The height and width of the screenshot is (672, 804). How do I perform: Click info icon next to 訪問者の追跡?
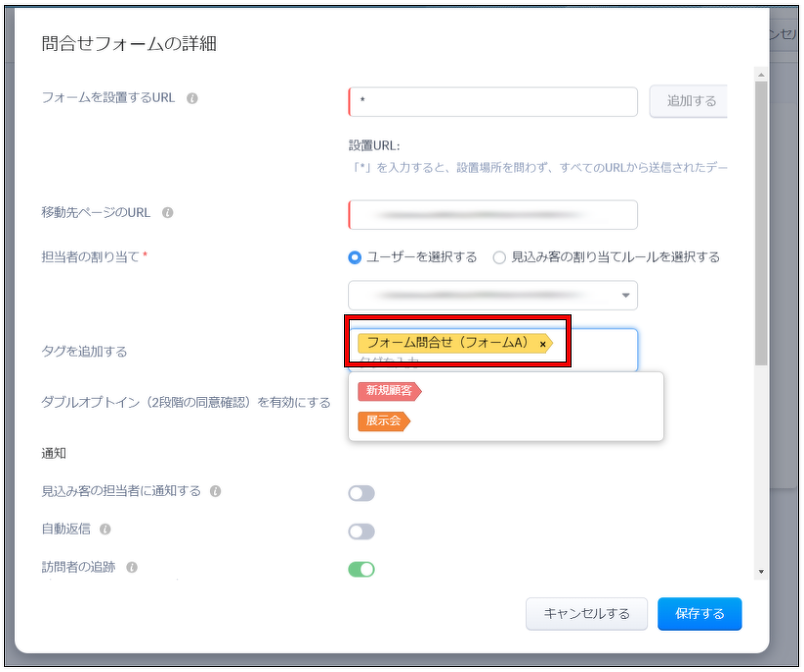point(132,567)
